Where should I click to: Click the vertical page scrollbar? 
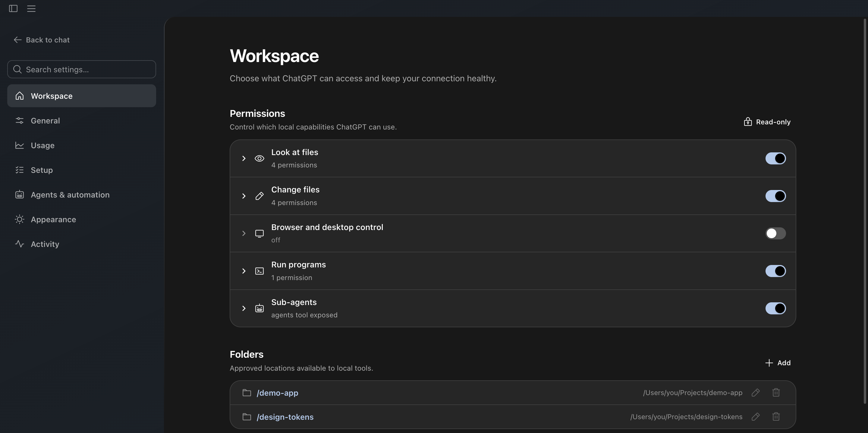pos(865,211)
